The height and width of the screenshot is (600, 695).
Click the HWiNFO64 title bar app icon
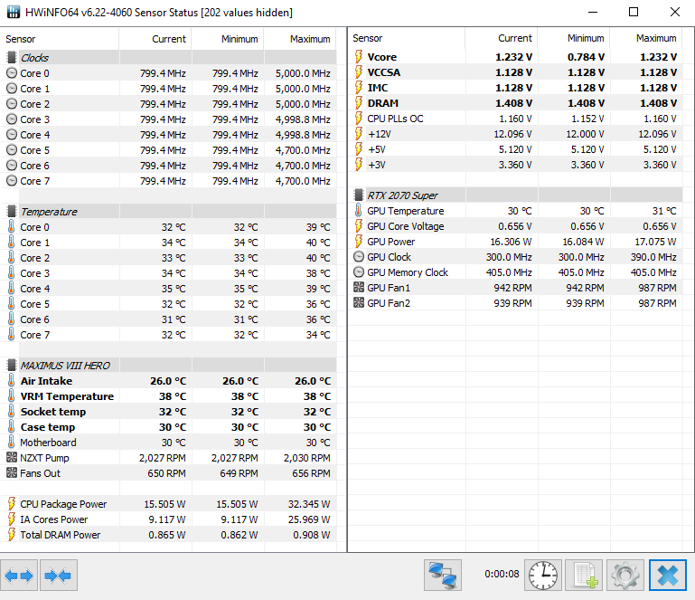tap(13, 12)
